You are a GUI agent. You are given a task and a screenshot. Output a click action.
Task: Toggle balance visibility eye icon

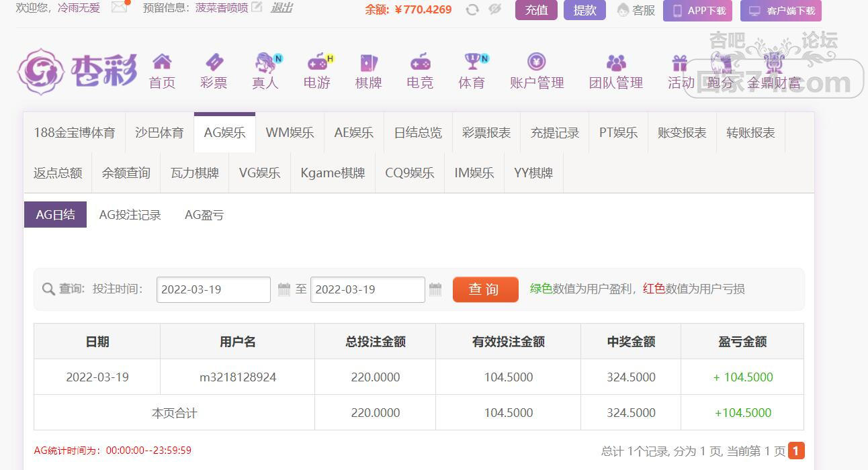click(495, 9)
